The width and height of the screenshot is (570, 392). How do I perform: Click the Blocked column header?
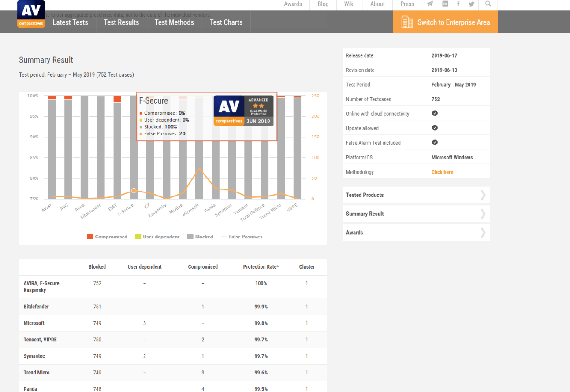pyautogui.click(x=97, y=267)
